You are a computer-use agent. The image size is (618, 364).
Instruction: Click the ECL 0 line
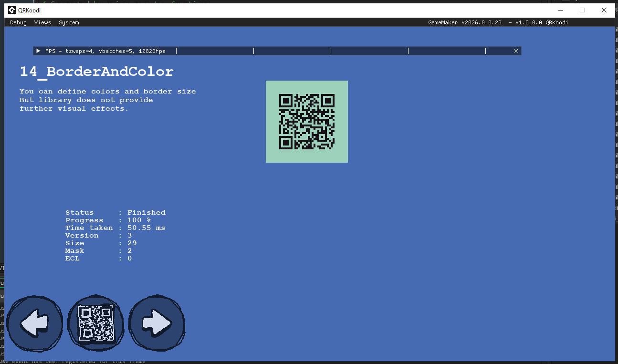tap(99, 258)
